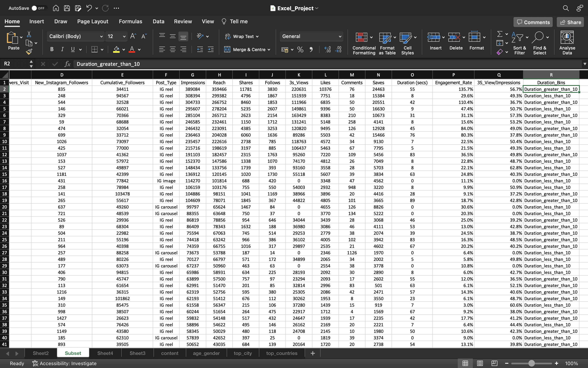
Task: Open the Formulas ribbon tab
Action: (x=130, y=21)
